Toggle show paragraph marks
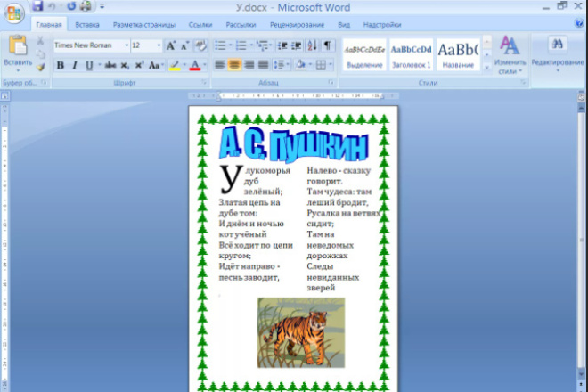 (x=328, y=45)
